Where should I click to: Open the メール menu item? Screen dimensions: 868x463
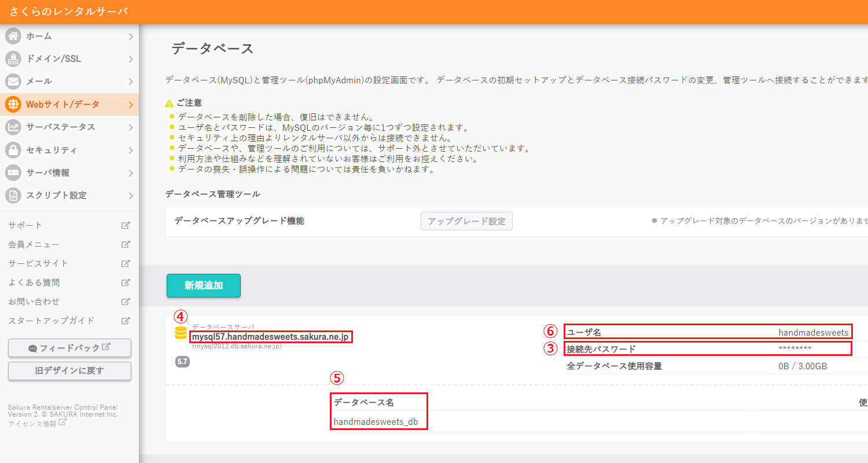(x=69, y=81)
